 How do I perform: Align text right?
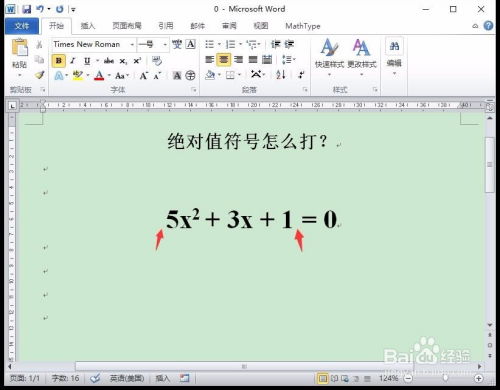pyautogui.click(x=238, y=60)
